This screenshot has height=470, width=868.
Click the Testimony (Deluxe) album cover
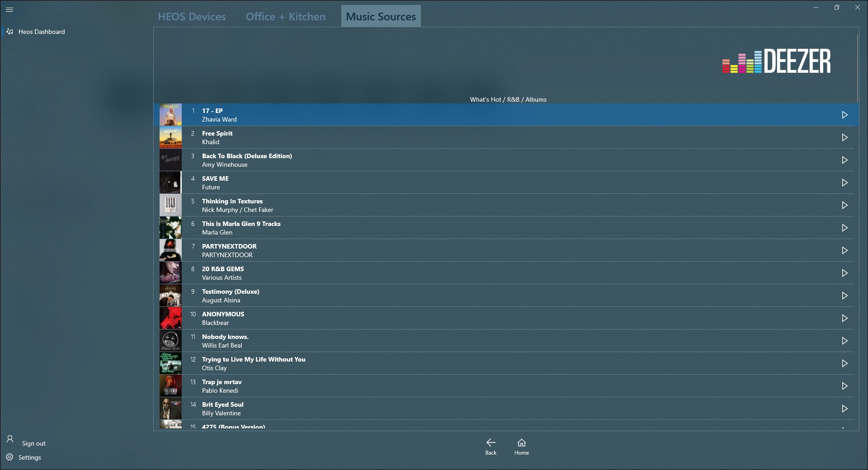170,296
